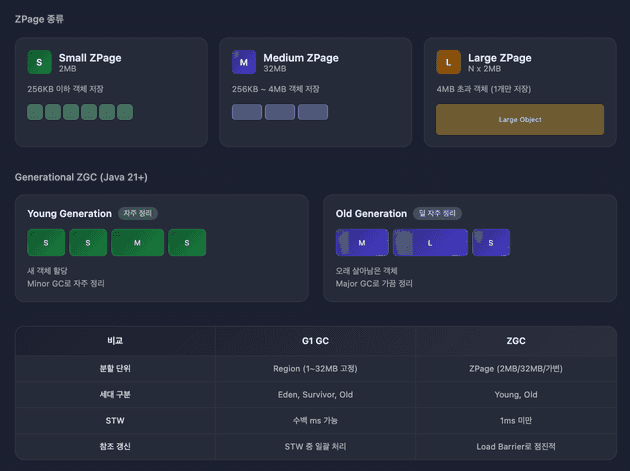Click the first small green square under Small ZPage
The image size is (630, 471).
(x=35, y=112)
